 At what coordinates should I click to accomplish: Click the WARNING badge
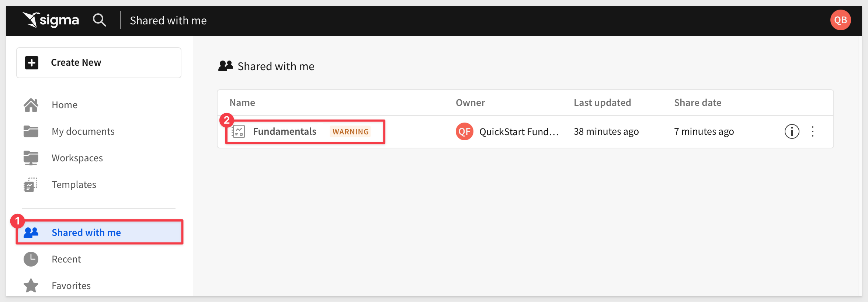coord(350,132)
